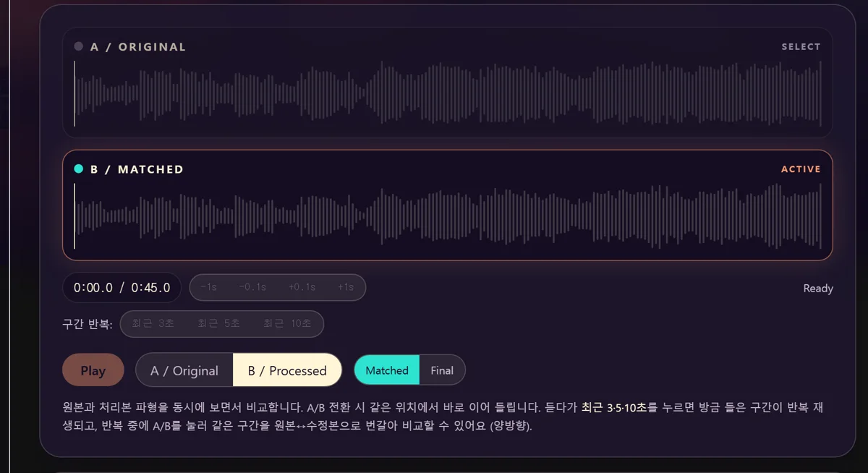Loop the last 3 seconds (최근 3초)
Screen dimensions: 868x473
click(153, 323)
